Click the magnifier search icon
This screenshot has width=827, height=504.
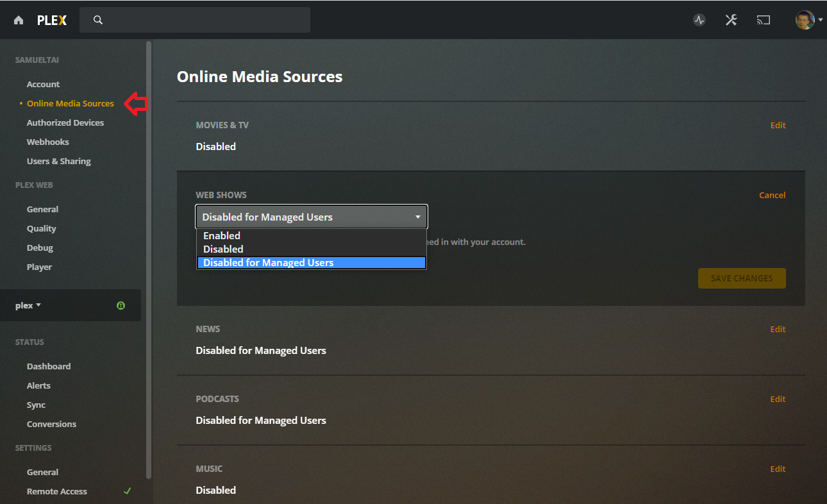point(98,20)
